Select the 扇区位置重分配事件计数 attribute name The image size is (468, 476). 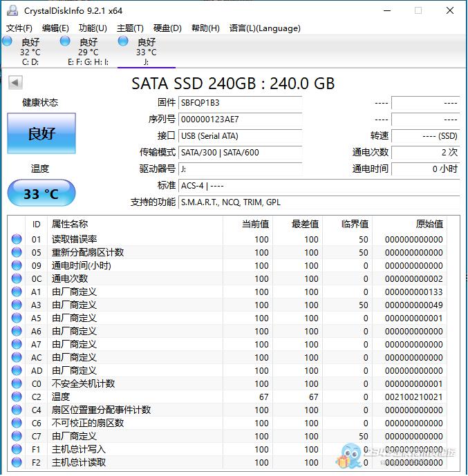click(x=101, y=410)
